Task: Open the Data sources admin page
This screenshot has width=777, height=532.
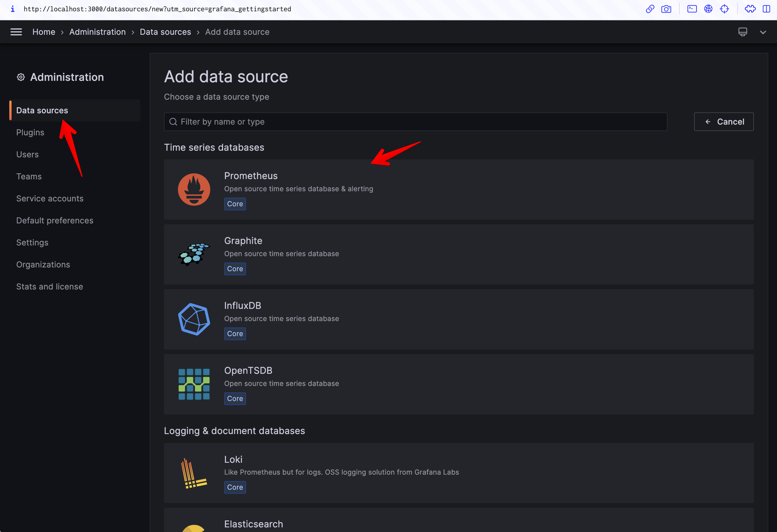Action: (x=43, y=110)
